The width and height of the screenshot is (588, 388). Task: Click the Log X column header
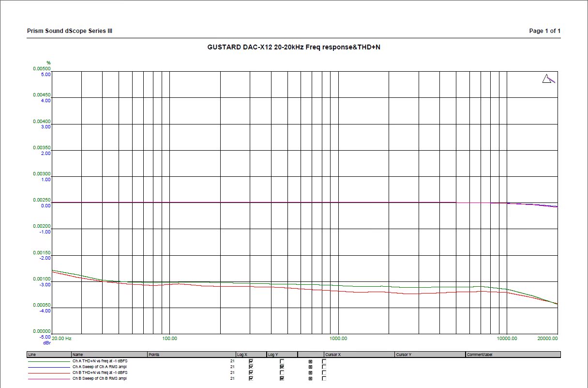pos(251,355)
